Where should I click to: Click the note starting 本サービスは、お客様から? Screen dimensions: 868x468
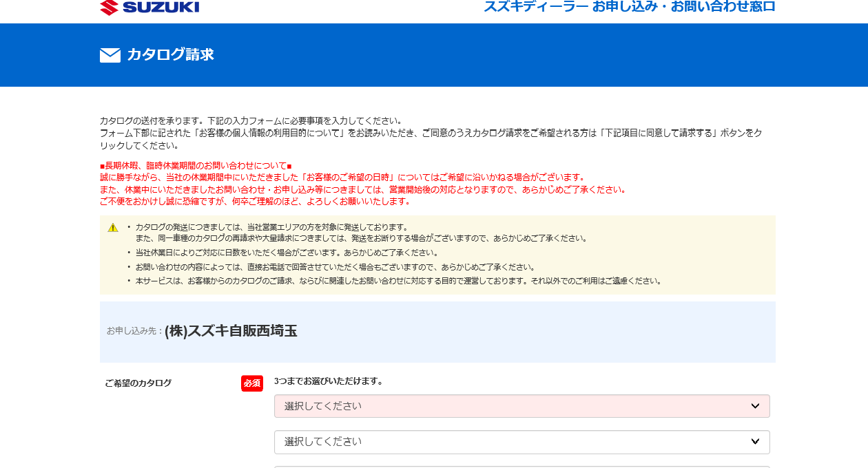click(398, 281)
